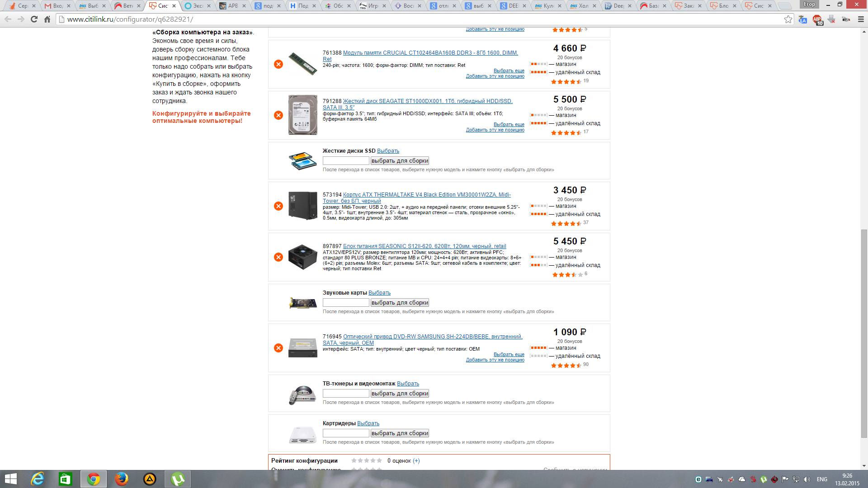Viewport: 868px width, 488px height.
Task: Remove the THERMALTAKE case from configuration
Action: click(x=278, y=206)
